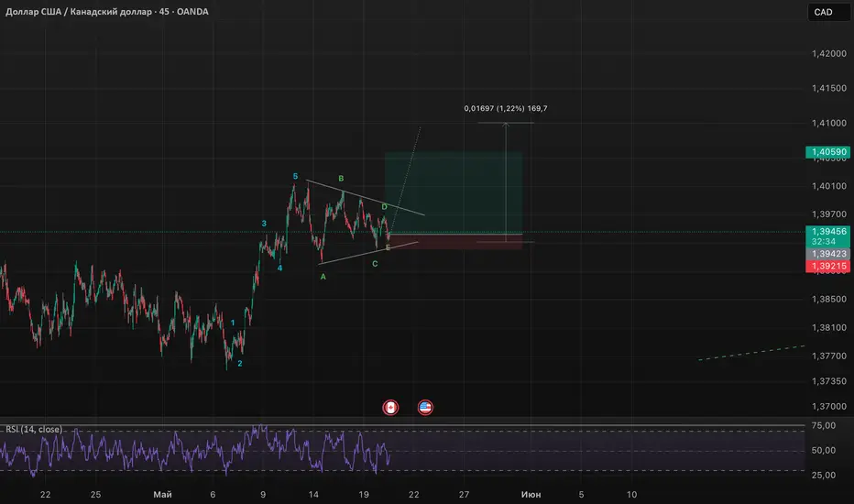
Task: Click the current price label 1,39456
Action: [827, 232]
